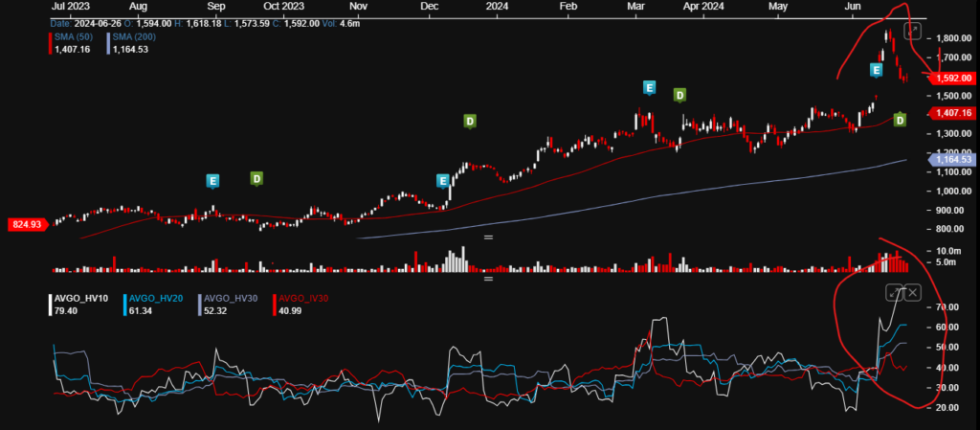Screen dimensions: 980x430
Task: Click the dividend D marker in late March 2024
Action: [x=680, y=95]
